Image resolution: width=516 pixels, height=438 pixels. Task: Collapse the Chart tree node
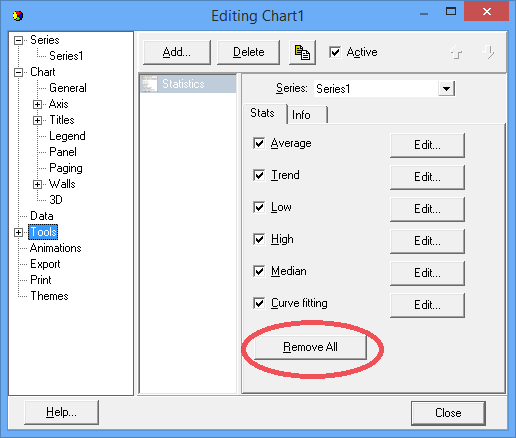click(x=19, y=72)
